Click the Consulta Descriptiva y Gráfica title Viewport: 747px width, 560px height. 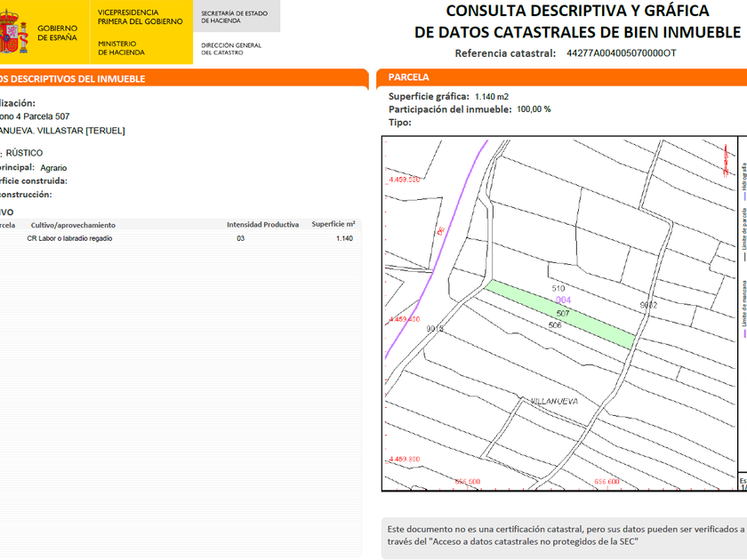[577, 21]
